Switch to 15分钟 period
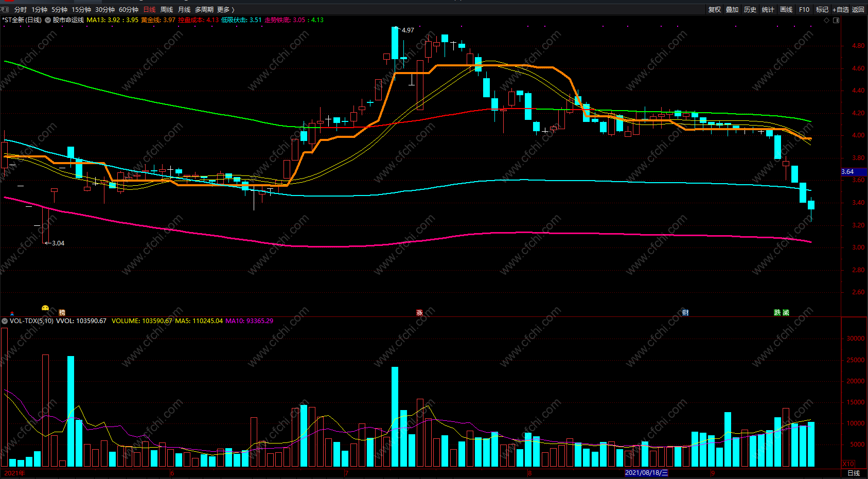Image resolution: width=868 pixels, height=479 pixels. coord(81,10)
